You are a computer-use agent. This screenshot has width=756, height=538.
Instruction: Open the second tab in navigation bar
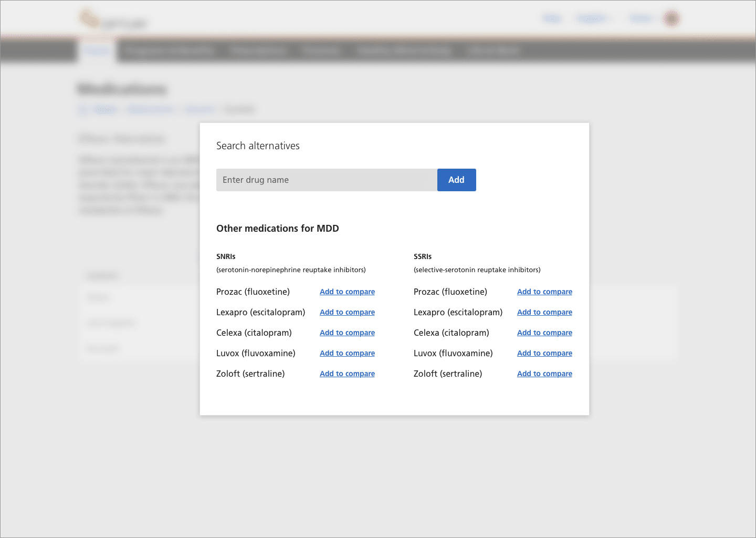pos(170,51)
